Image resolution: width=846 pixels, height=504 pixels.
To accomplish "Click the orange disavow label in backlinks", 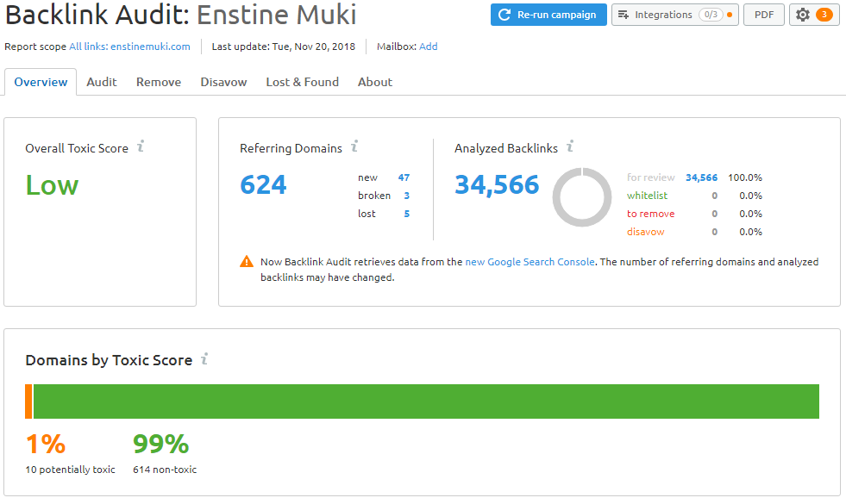I will (645, 233).
